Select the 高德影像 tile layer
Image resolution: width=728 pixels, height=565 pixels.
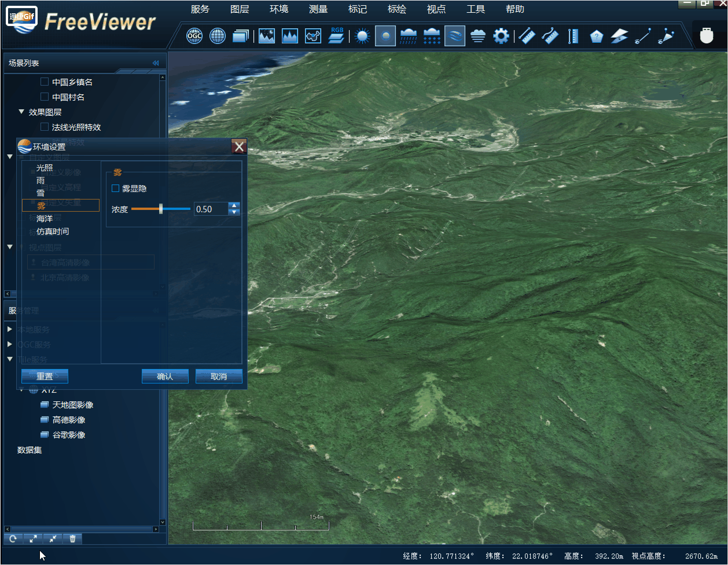[x=69, y=420]
